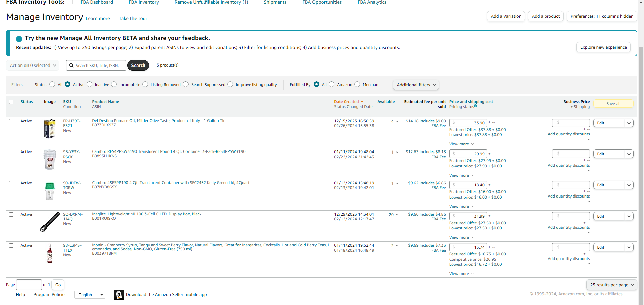Check the box for the Maglite row
This screenshot has height=305, width=644.
[x=11, y=214]
